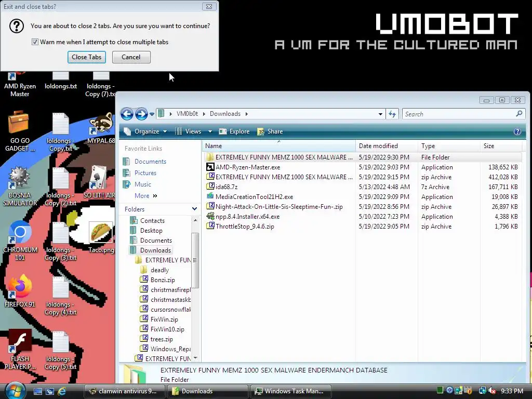Select MediaCreationTool21H2.exe file icon
This screenshot has height=399, width=532.
click(210, 196)
